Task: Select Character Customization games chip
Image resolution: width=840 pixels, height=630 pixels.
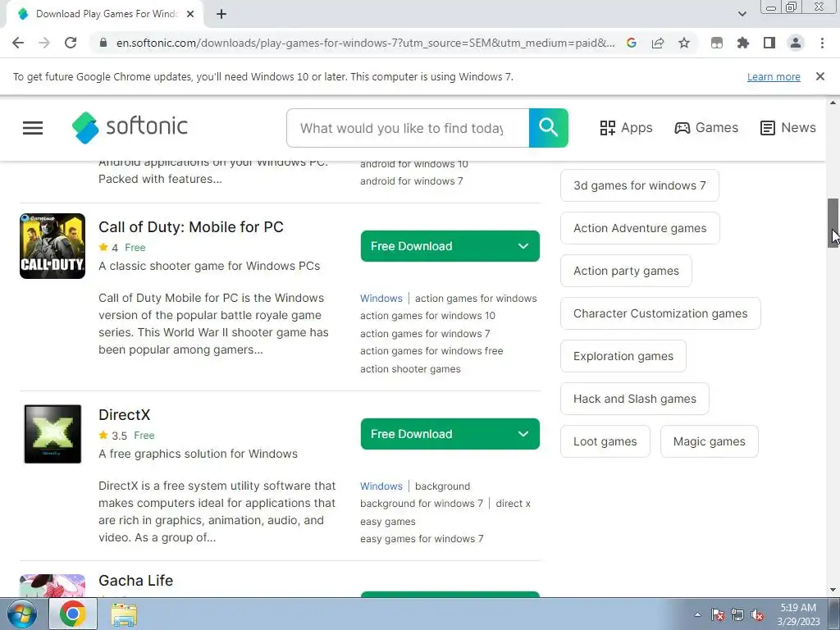Action: pos(660,313)
